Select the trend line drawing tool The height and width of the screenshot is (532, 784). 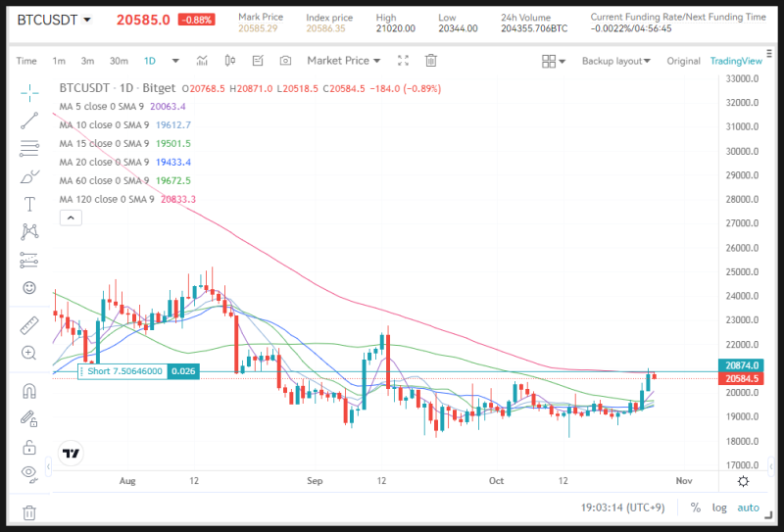click(x=29, y=121)
